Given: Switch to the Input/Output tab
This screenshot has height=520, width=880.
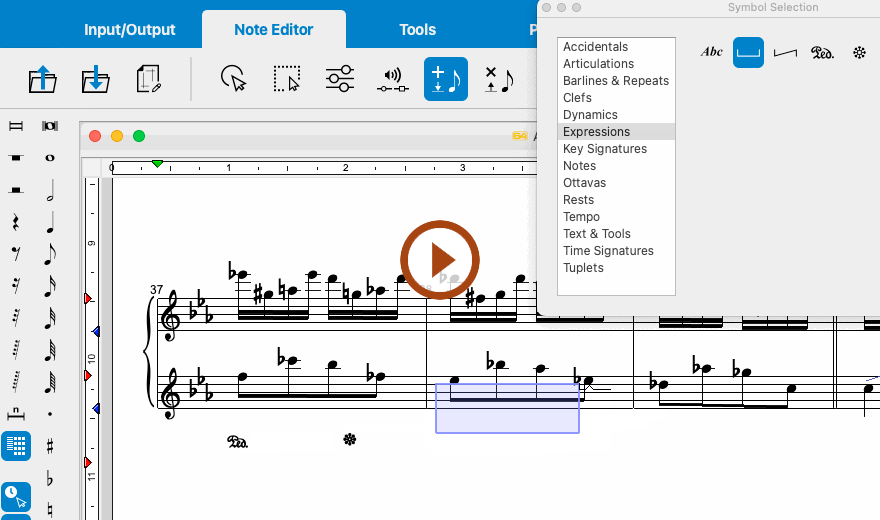Looking at the screenshot, I should 129,30.
